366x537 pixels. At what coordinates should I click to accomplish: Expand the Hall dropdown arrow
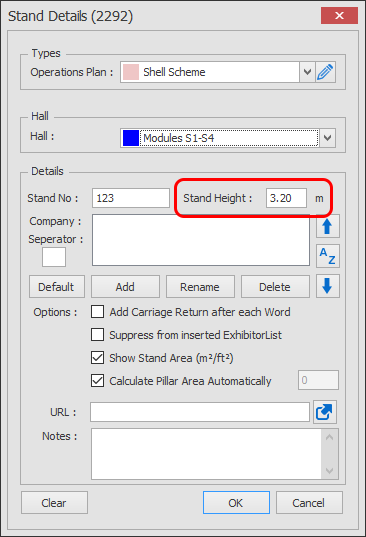pyautogui.click(x=327, y=138)
